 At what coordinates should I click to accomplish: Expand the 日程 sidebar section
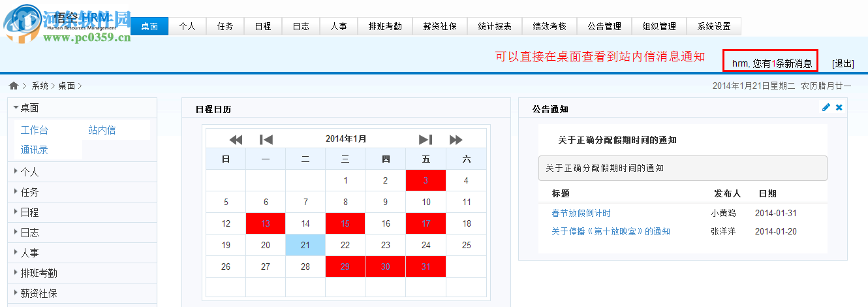tap(82, 212)
